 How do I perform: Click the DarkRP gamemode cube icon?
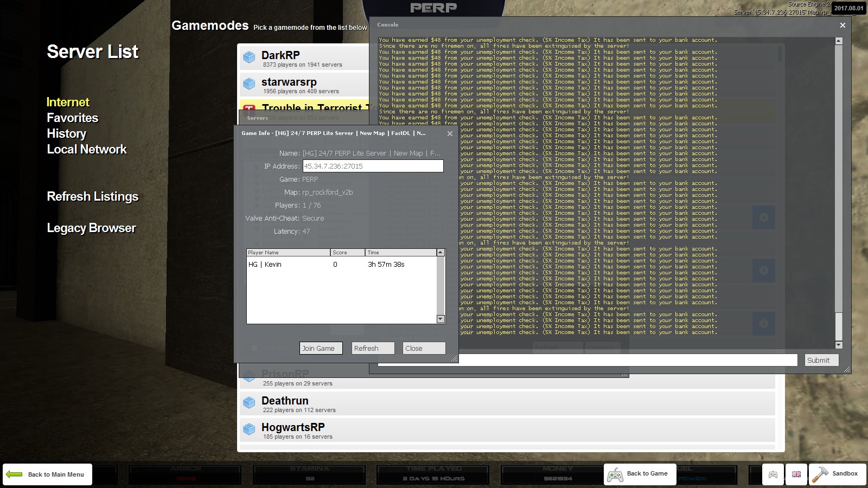click(249, 57)
